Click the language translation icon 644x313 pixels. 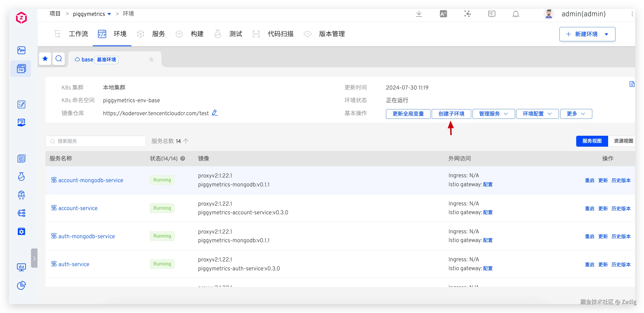point(443,14)
